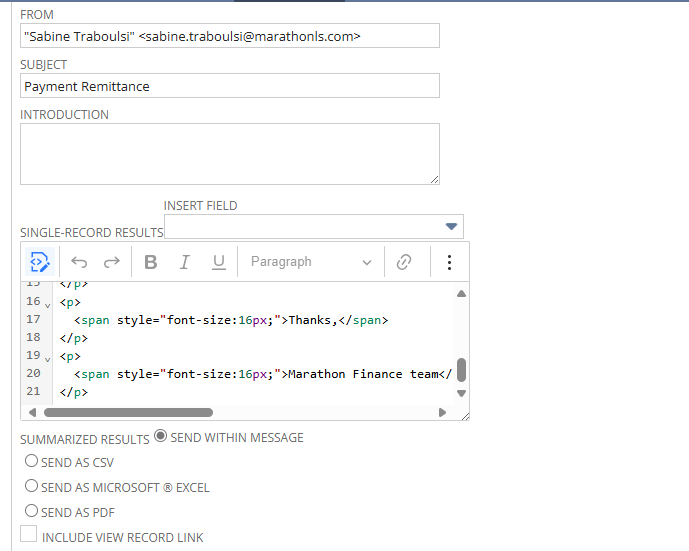Screen dimensions: 689x551
Task: Enable Include View Record Link checkbox
Action: [29, 536]
